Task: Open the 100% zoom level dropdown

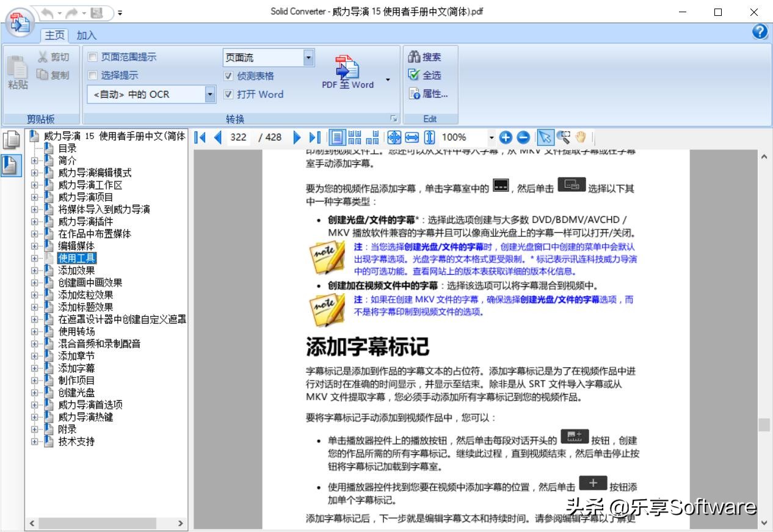Action: pyautogui.click(x=492, y=137)
